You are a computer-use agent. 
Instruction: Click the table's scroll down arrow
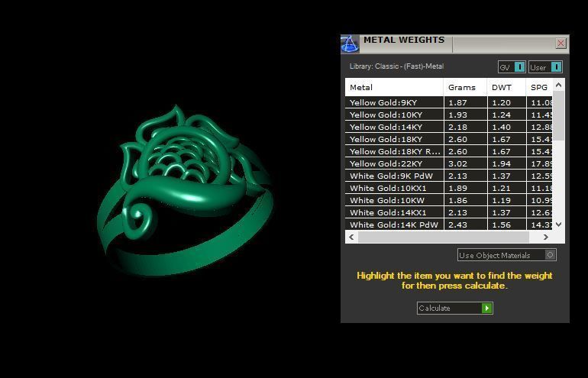coord(558,225)
